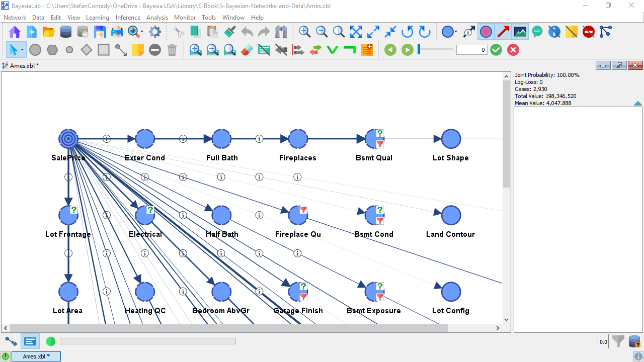Toggle the crossed-out yellow note display

click(x=571, y=32)
